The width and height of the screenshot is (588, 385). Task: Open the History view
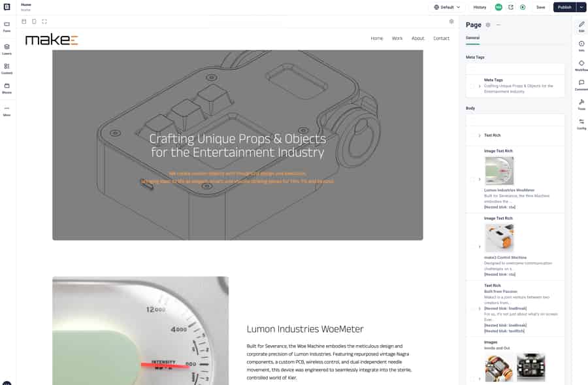pos(480,7)
